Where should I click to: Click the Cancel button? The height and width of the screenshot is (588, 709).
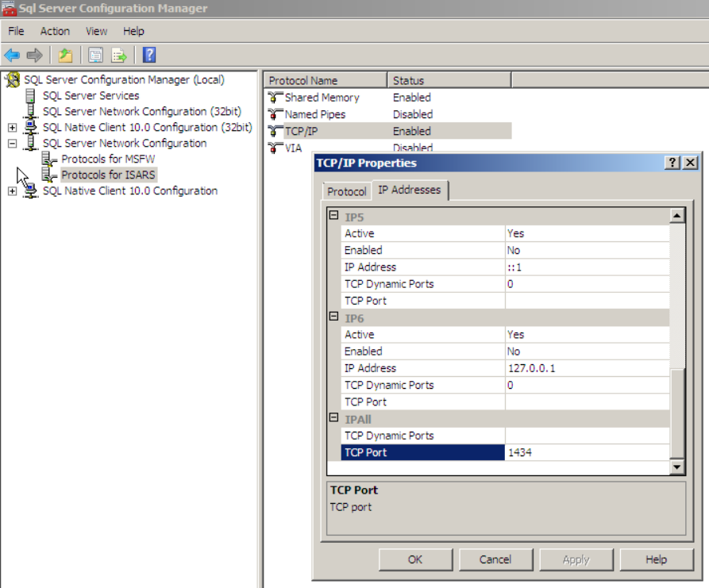pos(495,559)
